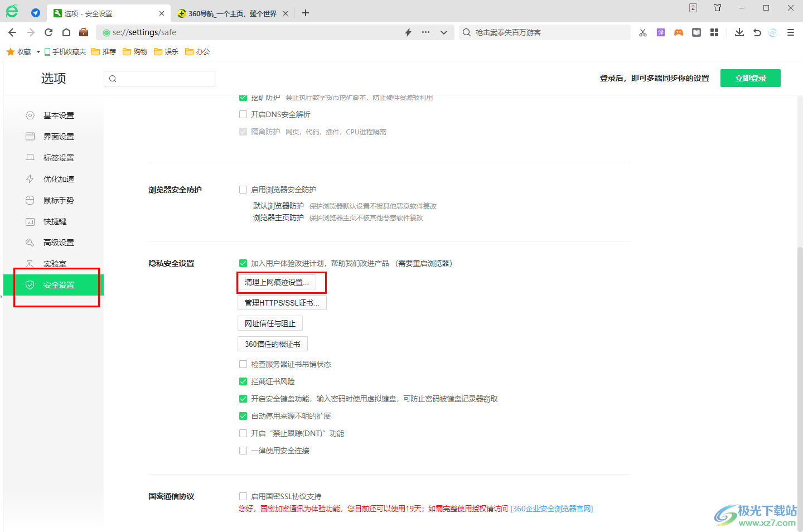The width and height of the screenshot is (803, 532).
Task: Click the settings search field
Action: pos(159,79)
